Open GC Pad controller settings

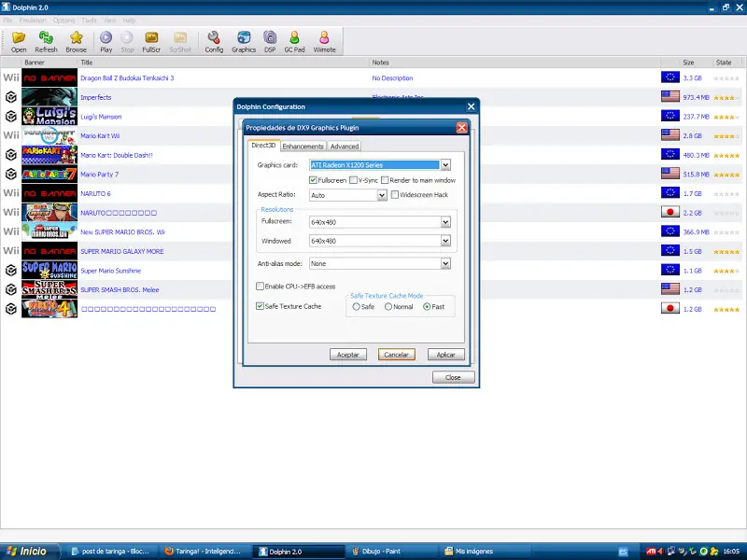(x=294, y=41)
